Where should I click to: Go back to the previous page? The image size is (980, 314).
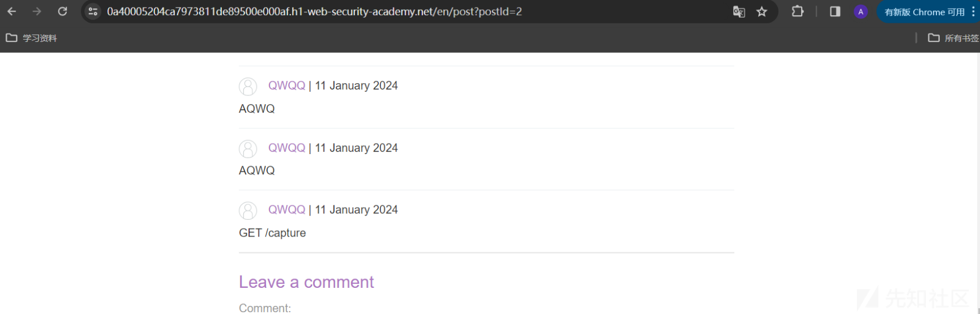(12, 12)
